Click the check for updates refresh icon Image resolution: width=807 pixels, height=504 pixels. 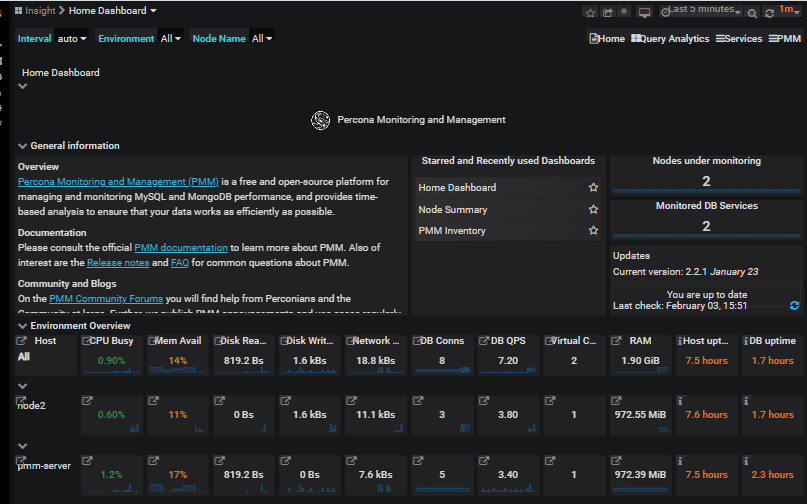[x=794, y=306]
